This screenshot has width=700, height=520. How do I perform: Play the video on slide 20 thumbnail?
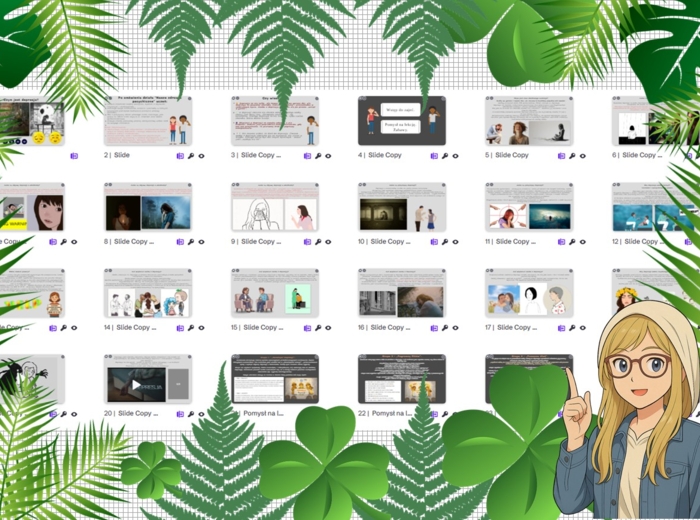click(136, 385)
